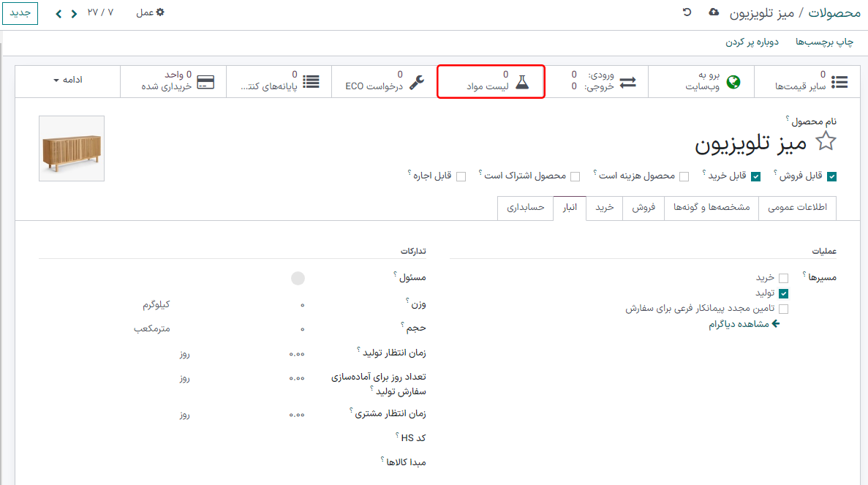Viewport: 868px width, 485px height.
Task: Click the ورودی/خروجی transfers arrow icon
Action: click(627, 81)
